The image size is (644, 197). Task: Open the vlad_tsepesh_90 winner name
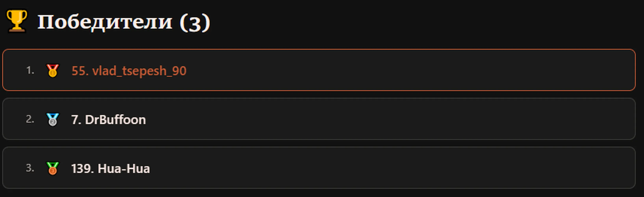coord(139,71)
